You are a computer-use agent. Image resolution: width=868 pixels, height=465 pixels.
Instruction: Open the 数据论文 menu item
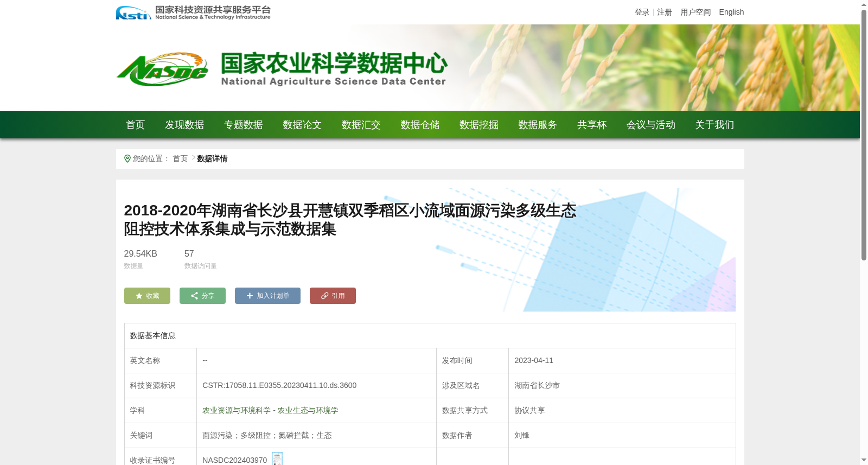[302, 125]
